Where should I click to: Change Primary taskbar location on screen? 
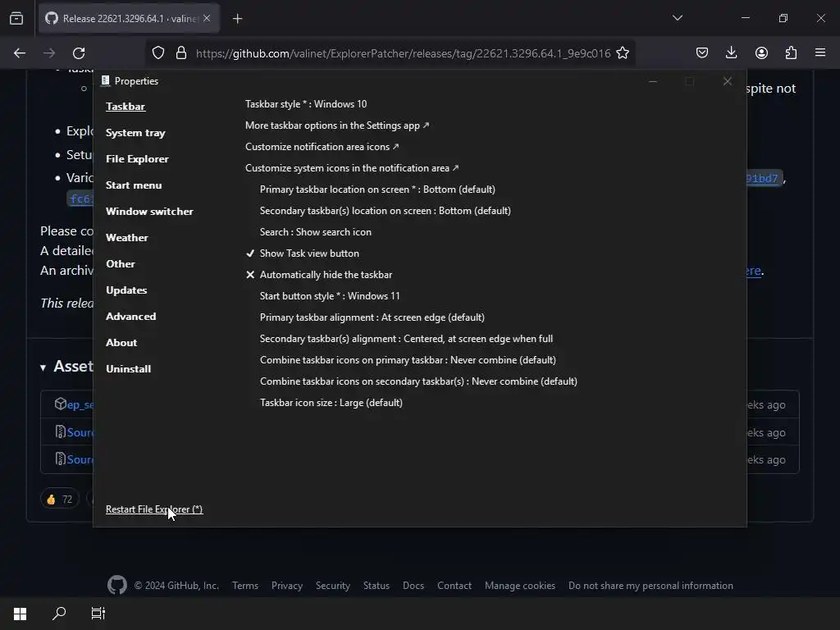(x=377, y=189)
